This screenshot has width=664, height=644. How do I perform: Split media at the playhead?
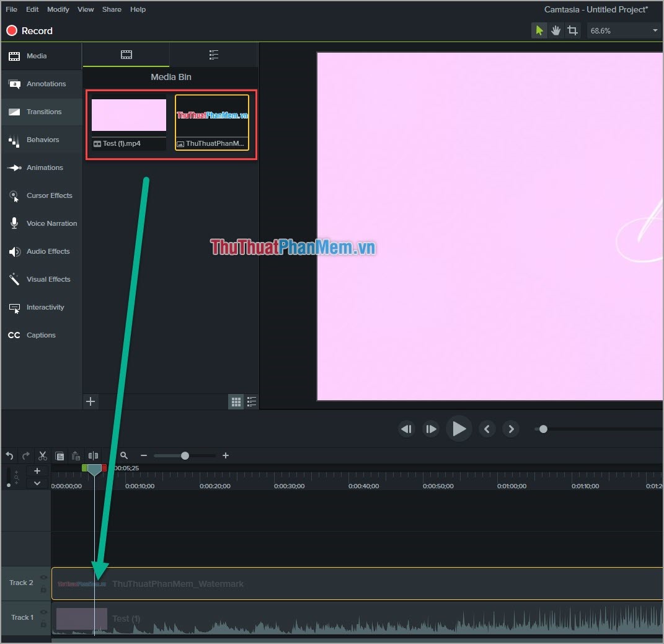click(x=94, y=456)
